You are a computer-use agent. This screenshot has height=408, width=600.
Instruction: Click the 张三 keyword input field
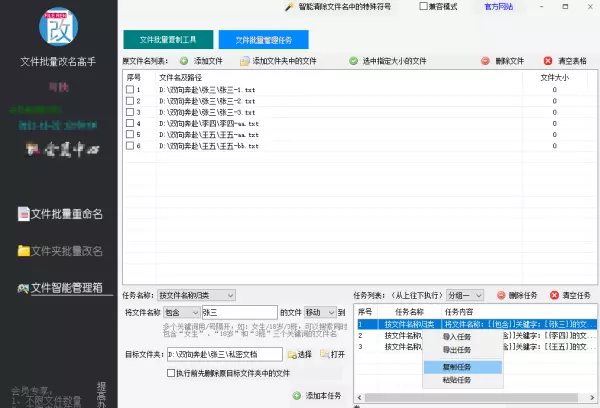[240, 312]
